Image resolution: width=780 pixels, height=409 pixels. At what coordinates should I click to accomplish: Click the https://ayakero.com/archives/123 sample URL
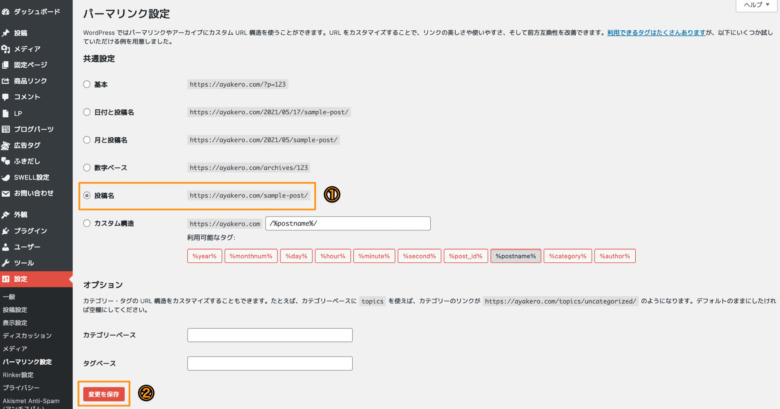pyautogui.click(x=249, y=168)
